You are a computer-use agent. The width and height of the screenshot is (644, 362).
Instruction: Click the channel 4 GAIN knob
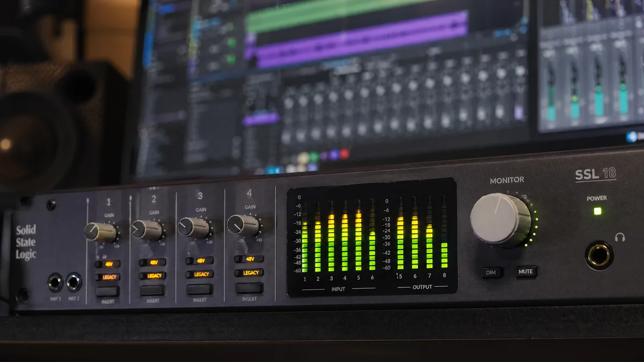point(243,225)
